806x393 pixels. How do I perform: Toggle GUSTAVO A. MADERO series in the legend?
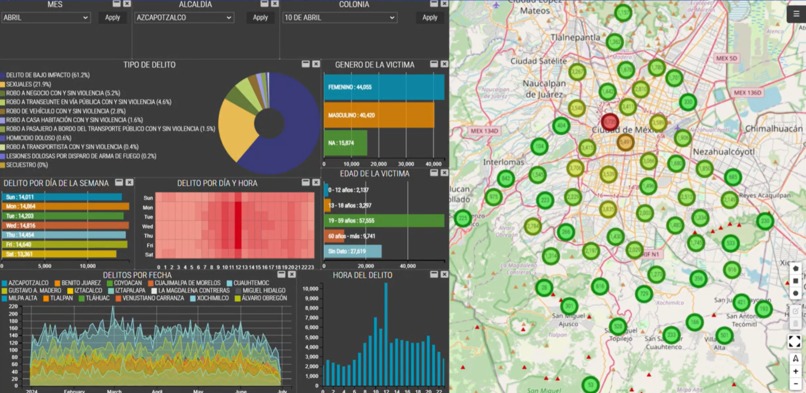(31, 291)
